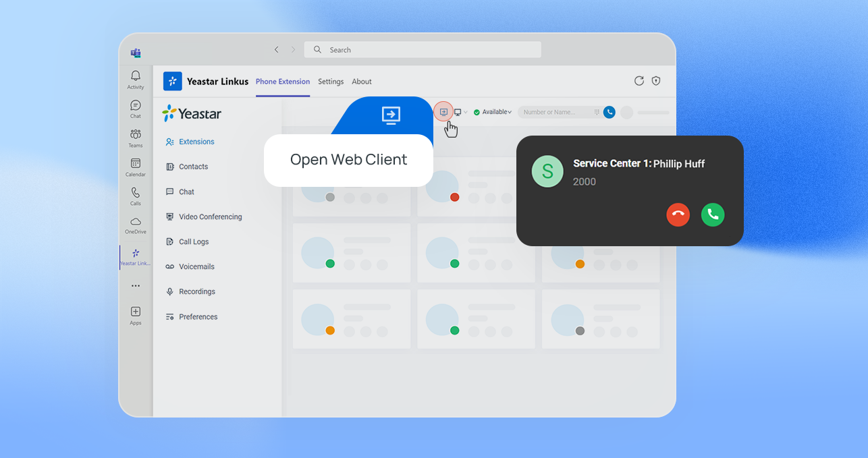The image size is (868, 458).
Task: Open the Settings tab
Action: pos(331,82)
